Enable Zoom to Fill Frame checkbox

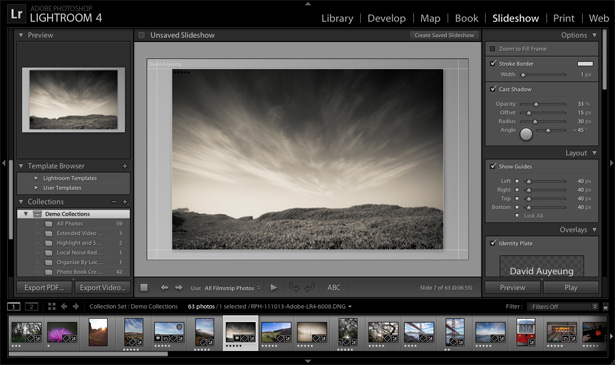pos(493,49)
